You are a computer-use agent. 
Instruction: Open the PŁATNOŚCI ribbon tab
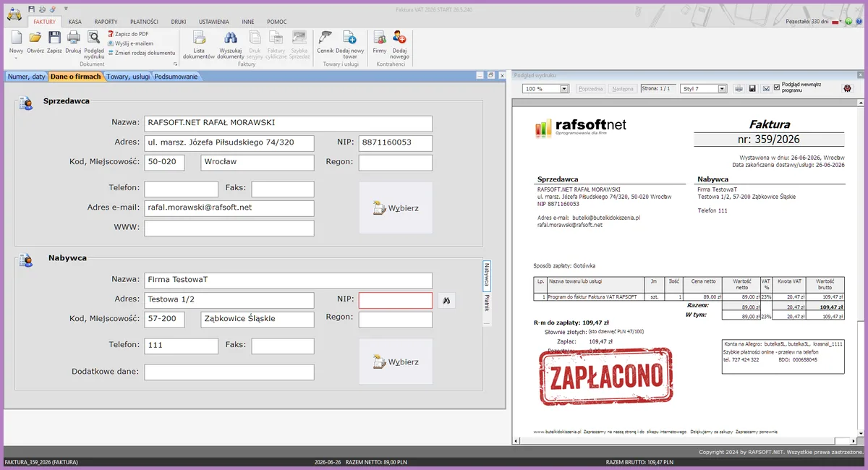pos(144,22)
